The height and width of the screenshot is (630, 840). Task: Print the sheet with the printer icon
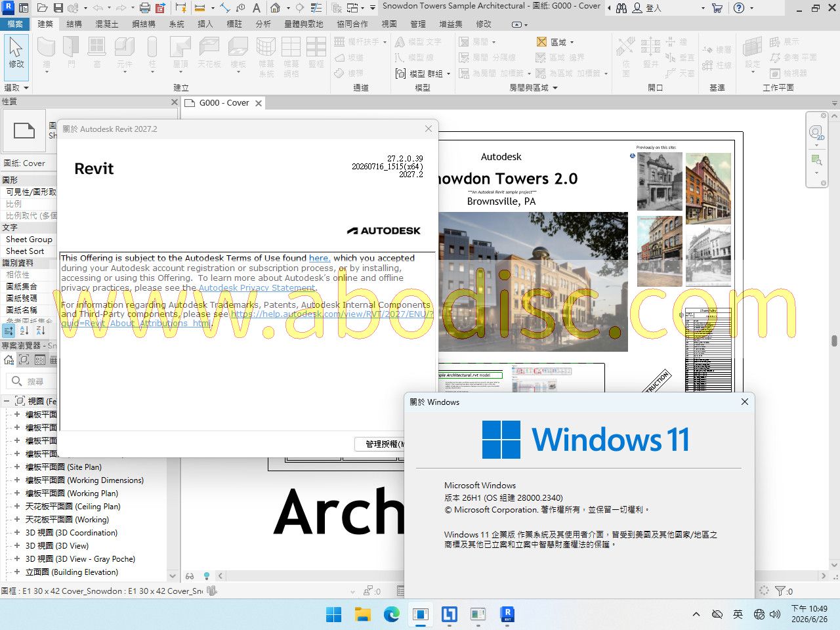(x=145, y=8)
